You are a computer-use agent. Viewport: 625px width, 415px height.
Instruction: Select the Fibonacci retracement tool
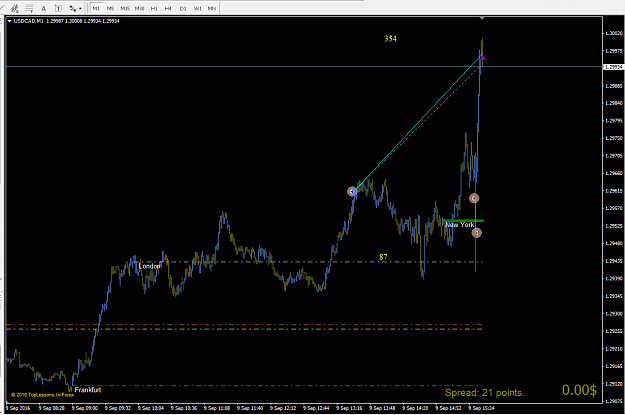[29, 8]
